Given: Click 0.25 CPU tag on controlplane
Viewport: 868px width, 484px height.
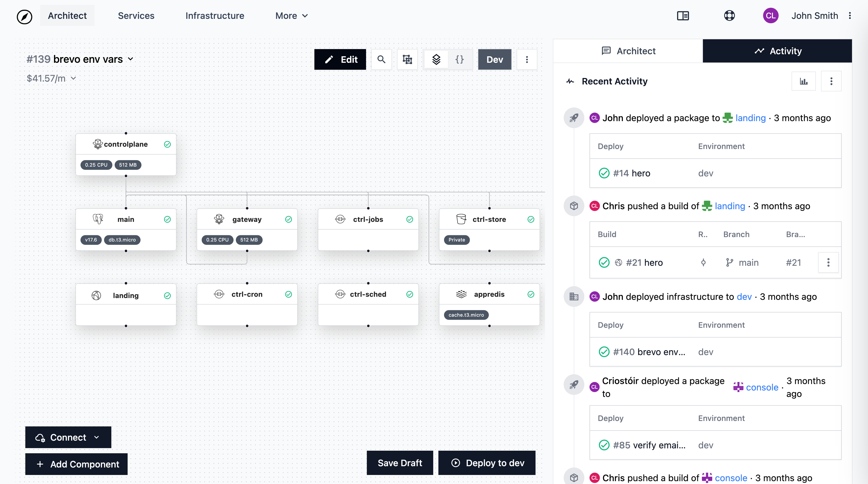Looking at the screenshot, I should click(x=96, y=165).
